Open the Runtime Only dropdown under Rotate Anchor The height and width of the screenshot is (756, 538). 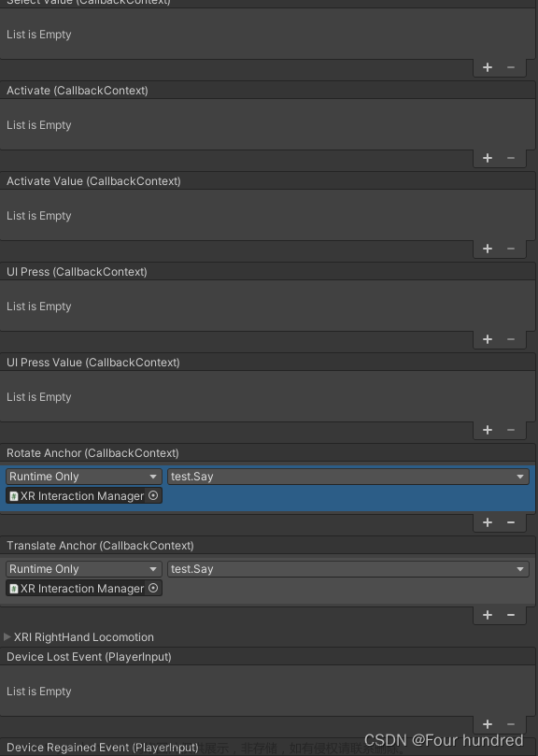click(82, 477)
